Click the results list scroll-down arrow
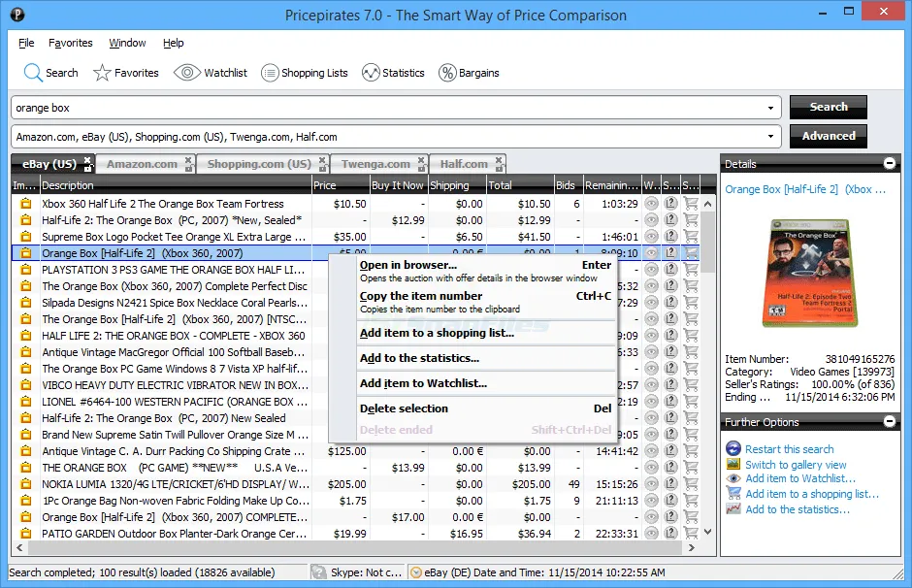The width and height of the screenshot is (912, 588). point(708,531)
